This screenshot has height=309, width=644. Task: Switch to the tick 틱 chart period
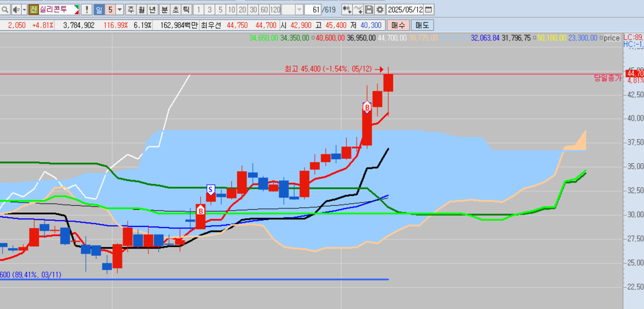coord(186,10)
